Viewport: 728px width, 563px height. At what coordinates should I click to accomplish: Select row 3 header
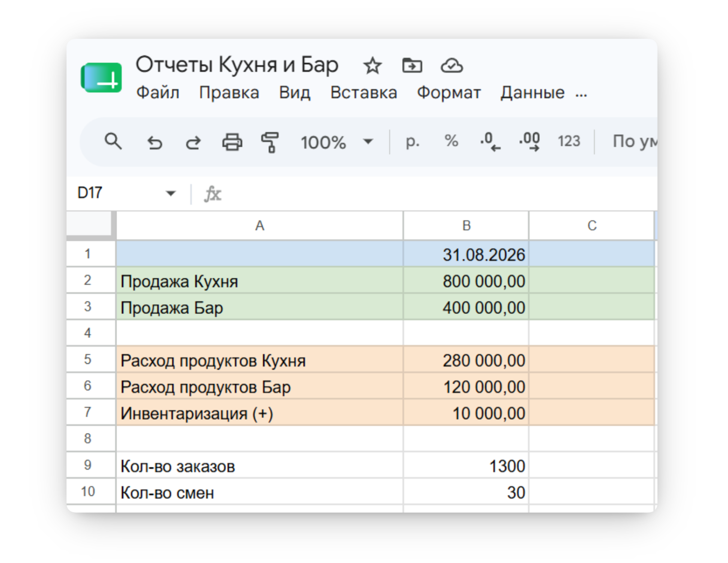[x=91, y=306]
